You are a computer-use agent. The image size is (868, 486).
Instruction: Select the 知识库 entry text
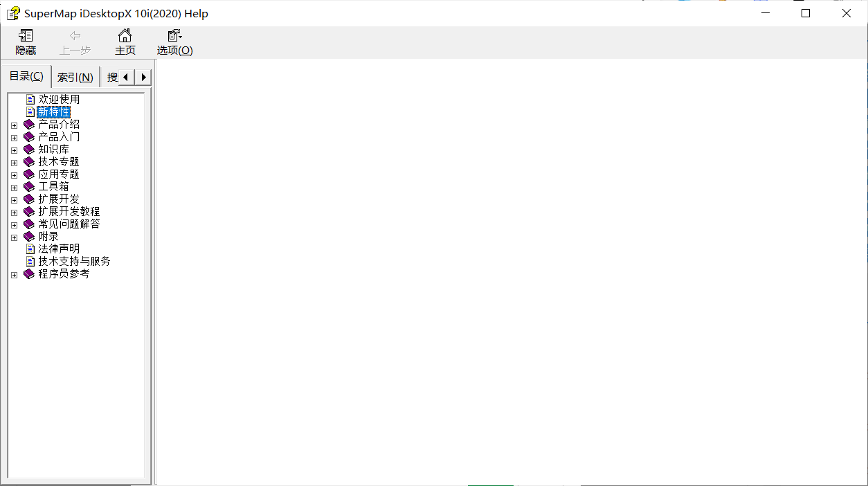(54, 150)
